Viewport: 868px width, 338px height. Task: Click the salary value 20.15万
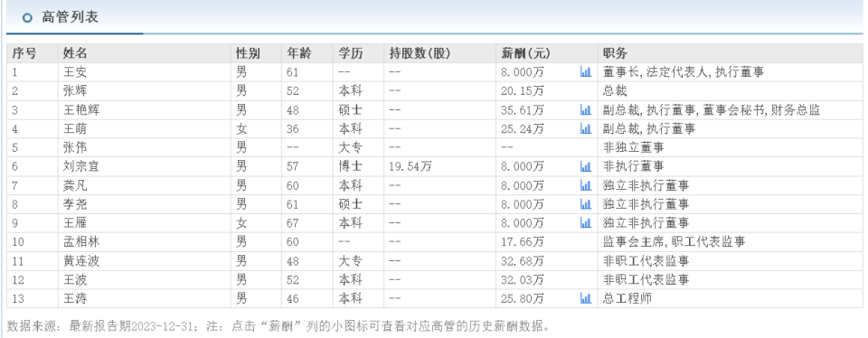point(523,90)
